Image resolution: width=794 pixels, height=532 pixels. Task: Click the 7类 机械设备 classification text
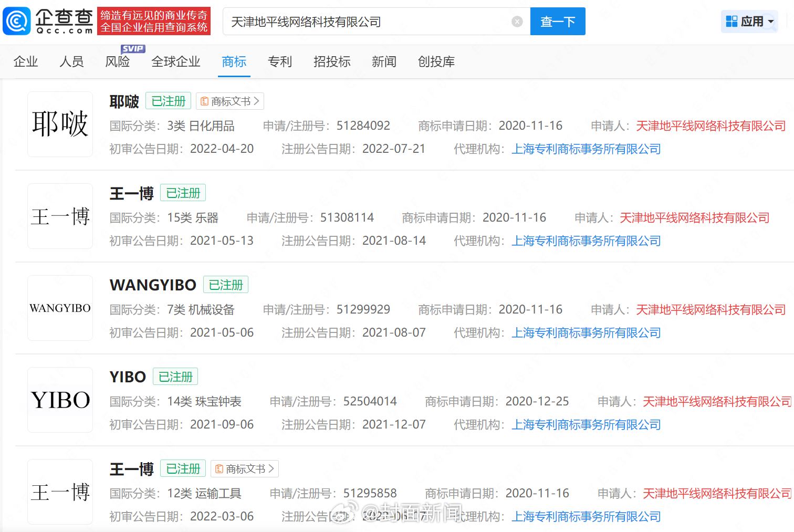click(201, 310)
